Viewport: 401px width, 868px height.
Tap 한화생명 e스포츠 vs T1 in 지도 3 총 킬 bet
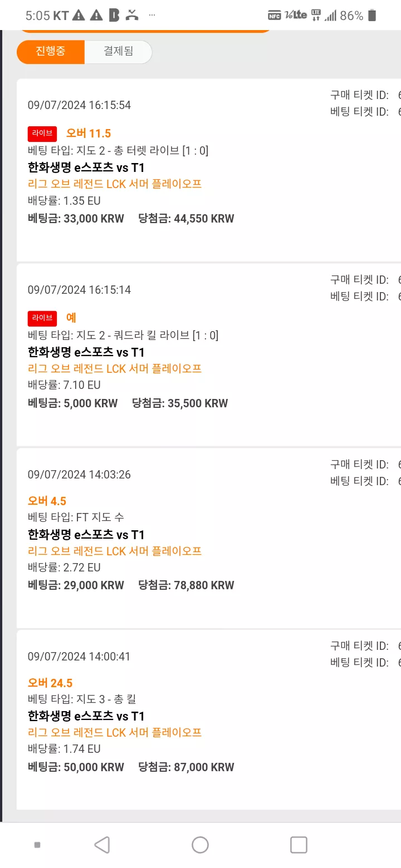[x=86, y=716]
